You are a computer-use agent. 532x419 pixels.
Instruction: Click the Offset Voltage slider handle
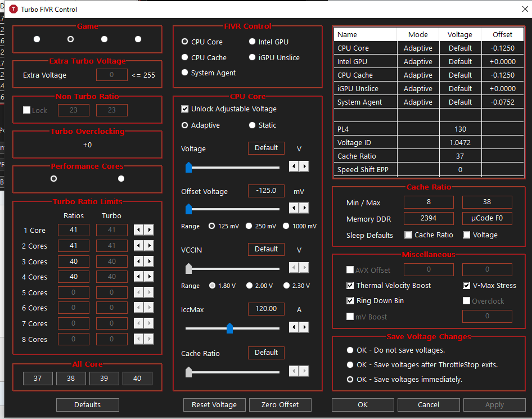(188, 209)
